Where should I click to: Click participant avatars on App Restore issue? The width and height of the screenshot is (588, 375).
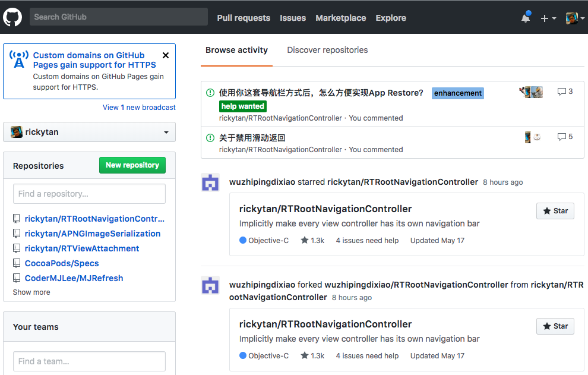pos(531,92)
